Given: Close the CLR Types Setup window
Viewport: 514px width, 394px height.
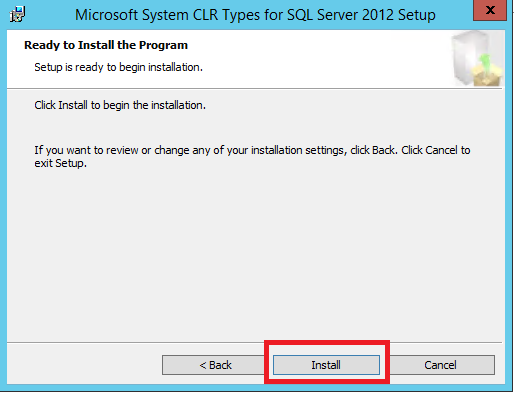Looking at the screenshot, I should tap(490, 10).
